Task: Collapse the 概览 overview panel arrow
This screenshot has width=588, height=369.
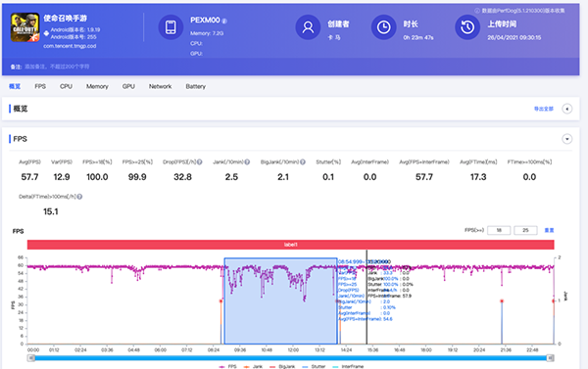Action: pos(567,109)
